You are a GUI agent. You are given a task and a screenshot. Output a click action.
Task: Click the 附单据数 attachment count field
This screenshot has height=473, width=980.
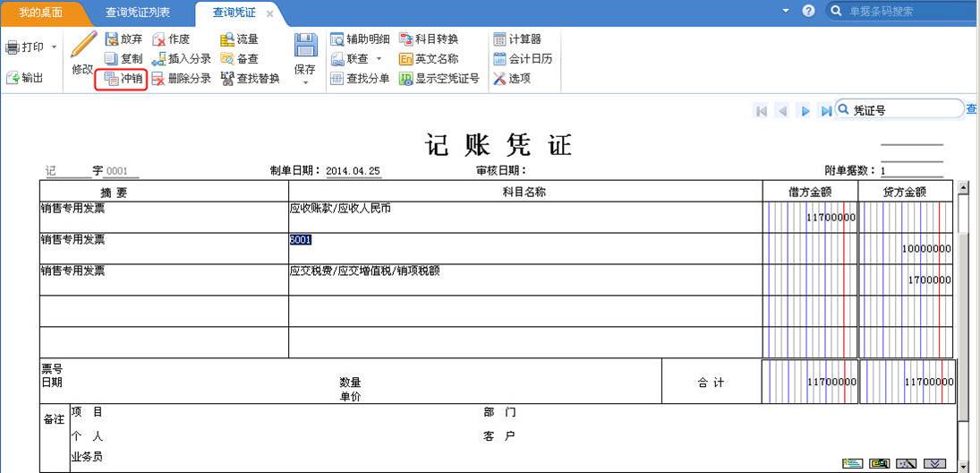[x=912, y=171]
